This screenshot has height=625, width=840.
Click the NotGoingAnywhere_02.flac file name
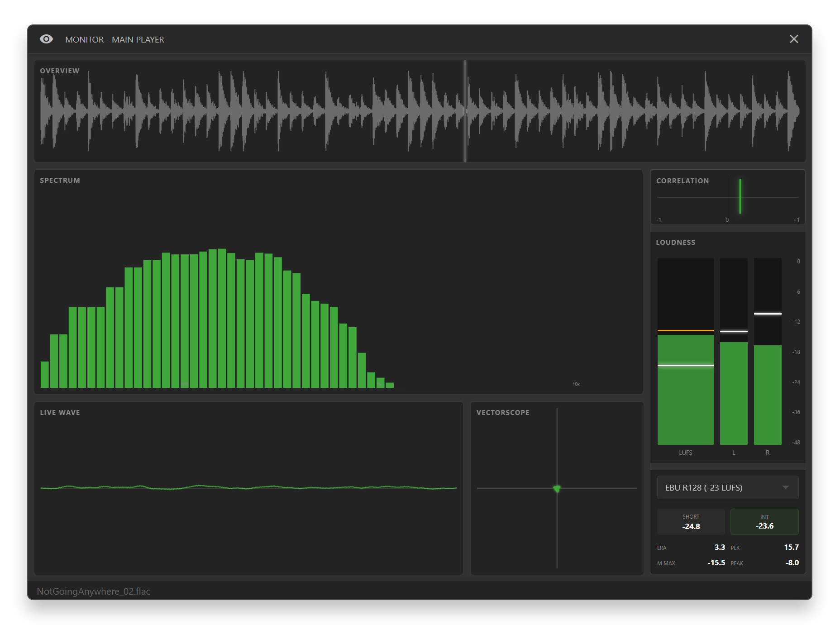pos(93,592)
